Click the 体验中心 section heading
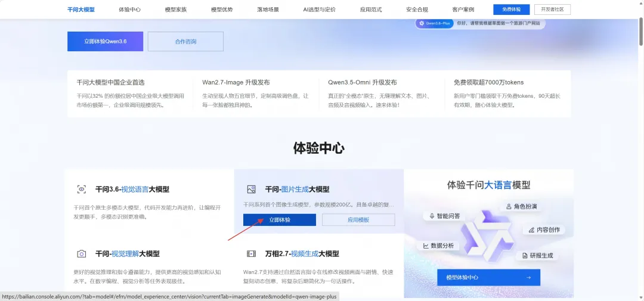 (318, 148)
